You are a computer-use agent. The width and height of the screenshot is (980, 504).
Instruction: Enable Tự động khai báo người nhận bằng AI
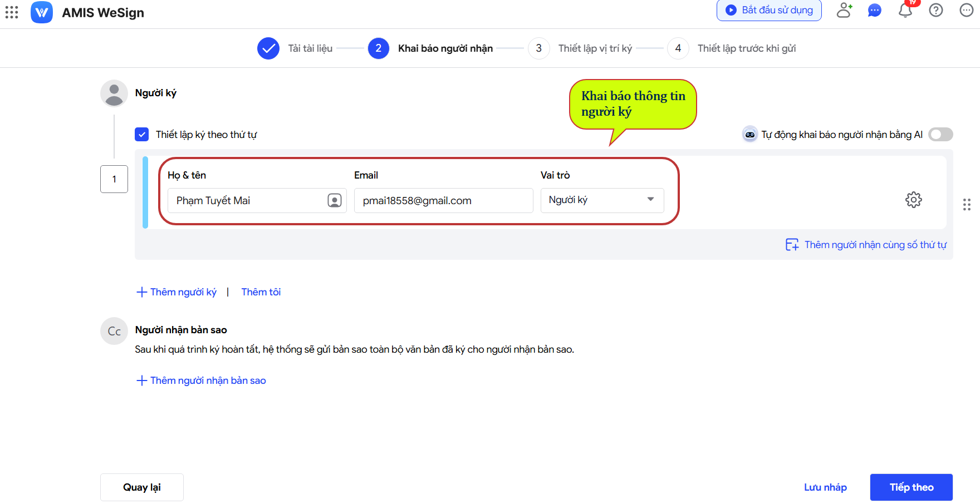(940, 134)
